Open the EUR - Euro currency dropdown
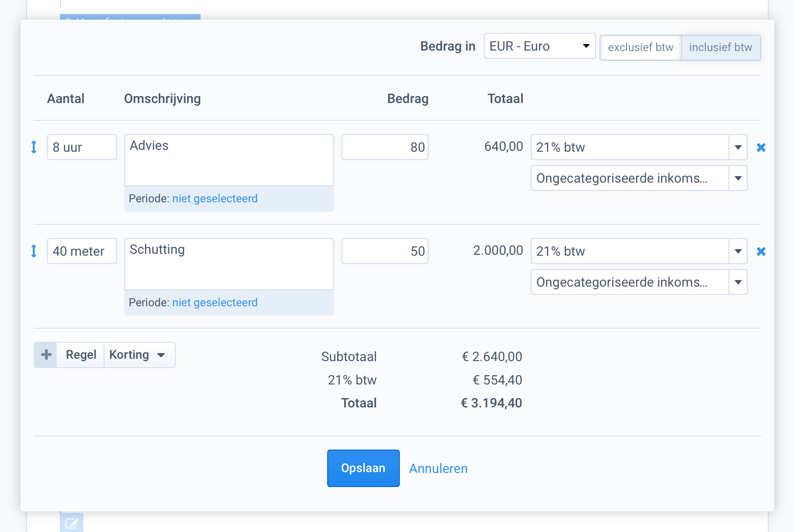Viewport: 794px width, 532px height. point(539,46)
